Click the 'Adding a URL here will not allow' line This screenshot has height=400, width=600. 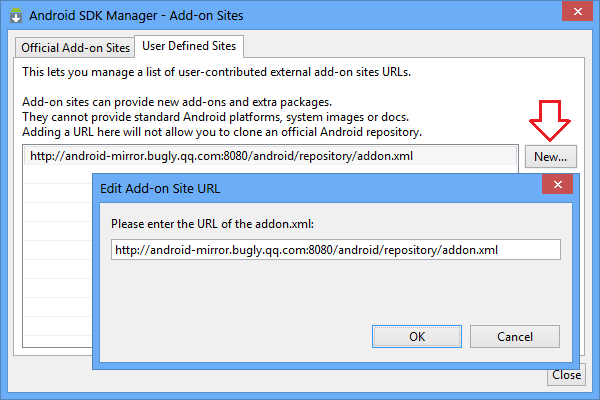click(222, 132)
